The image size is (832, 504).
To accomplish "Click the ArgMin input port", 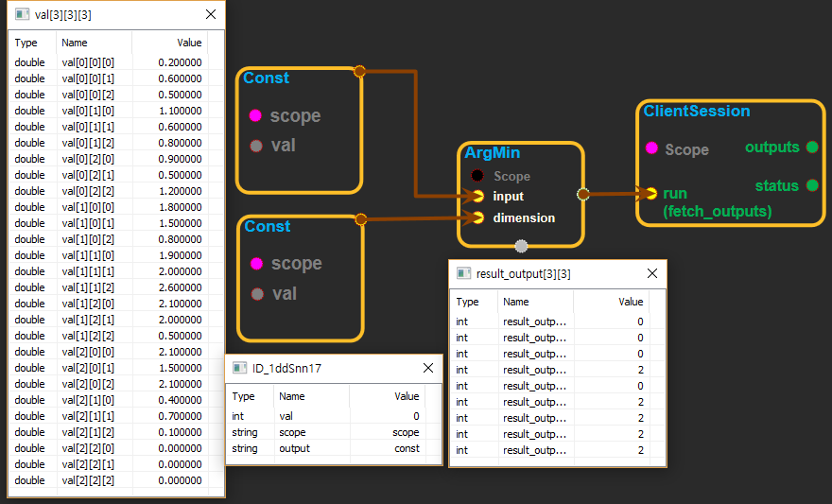I will (x=477, y=197).
